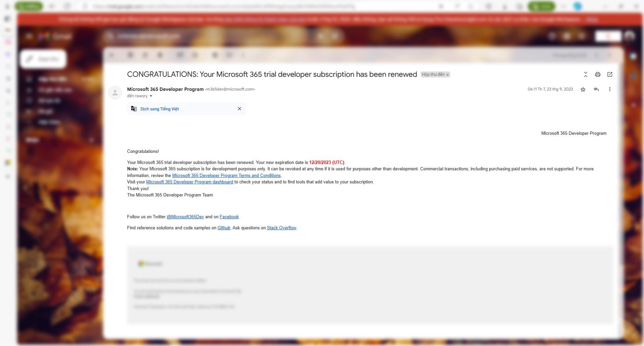The image size is (644, 346).
Task: Click sender name 'Microsoft 365 Developer Program'
Action: click(x=165, y=89)
